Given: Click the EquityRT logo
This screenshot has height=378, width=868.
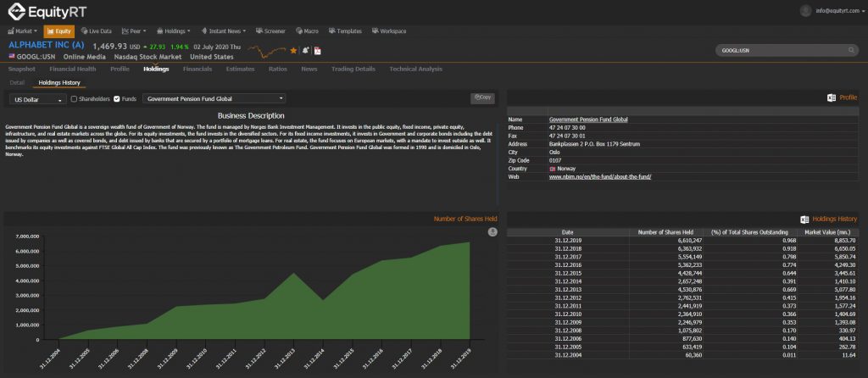Looking at the screenshot, I should [x=47, y=11].
